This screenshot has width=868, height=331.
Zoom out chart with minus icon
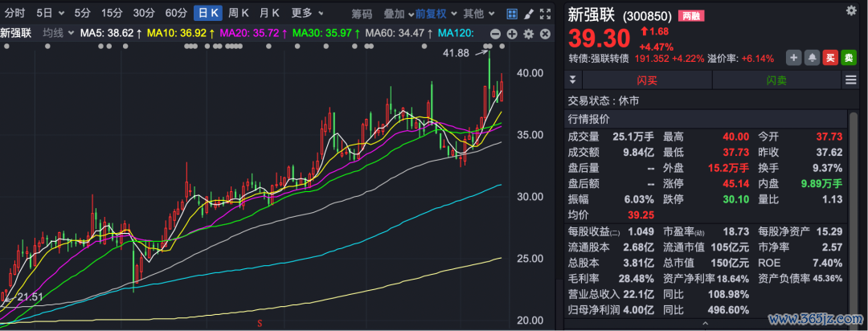[x=495, y=34]
